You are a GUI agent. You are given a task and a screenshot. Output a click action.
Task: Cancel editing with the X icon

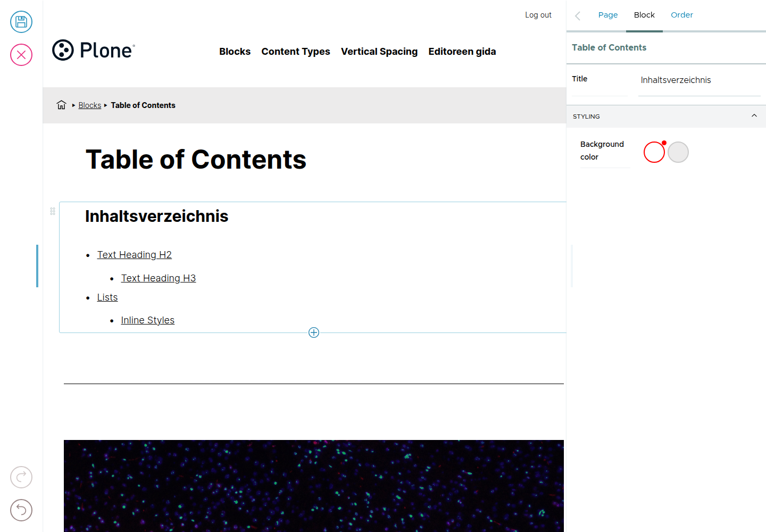pos(21,55)
